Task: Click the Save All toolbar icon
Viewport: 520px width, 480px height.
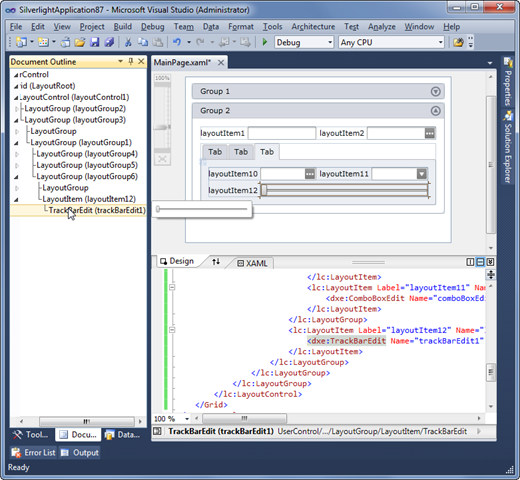Action: (109, 42)
